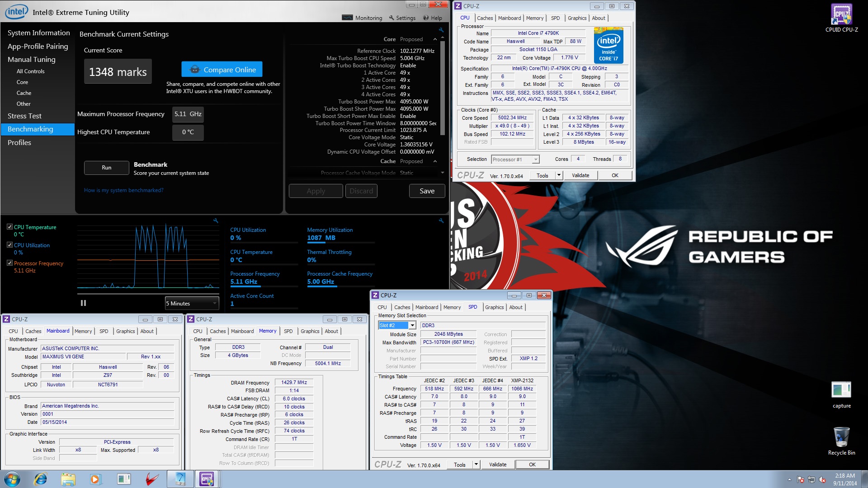Switch to Caches tab in top-right CPU-Z
868x488 pixels.
point(485,18)
